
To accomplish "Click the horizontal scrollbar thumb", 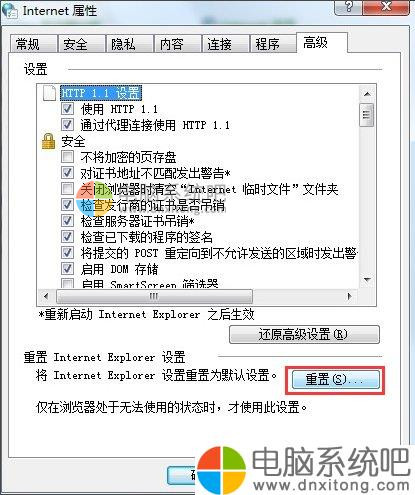I will 155,296.
